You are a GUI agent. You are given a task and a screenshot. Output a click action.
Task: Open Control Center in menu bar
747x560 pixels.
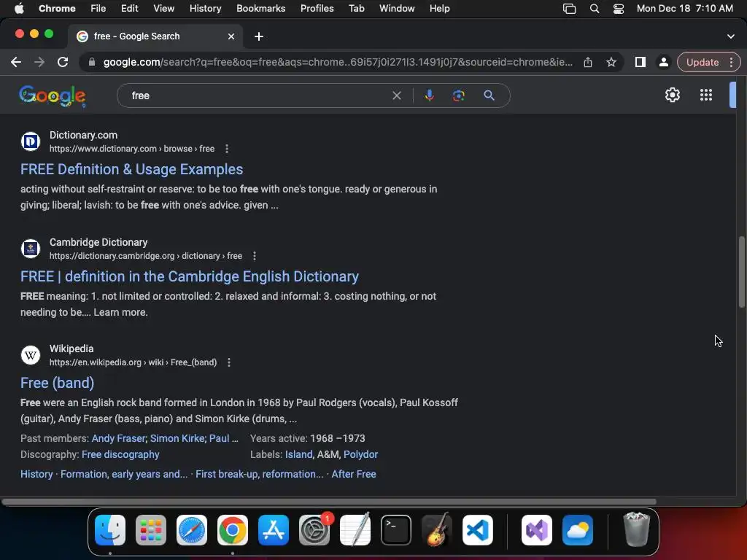pos(619,8)
